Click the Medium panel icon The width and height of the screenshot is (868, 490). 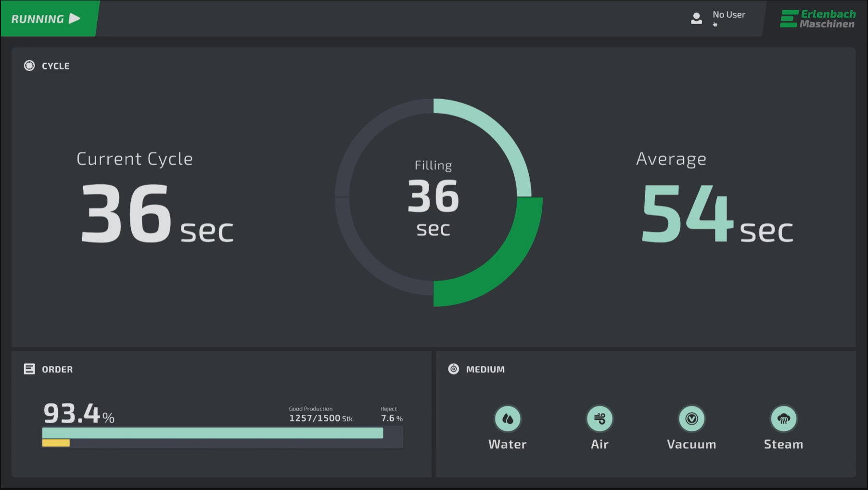[x=453, y=369]
